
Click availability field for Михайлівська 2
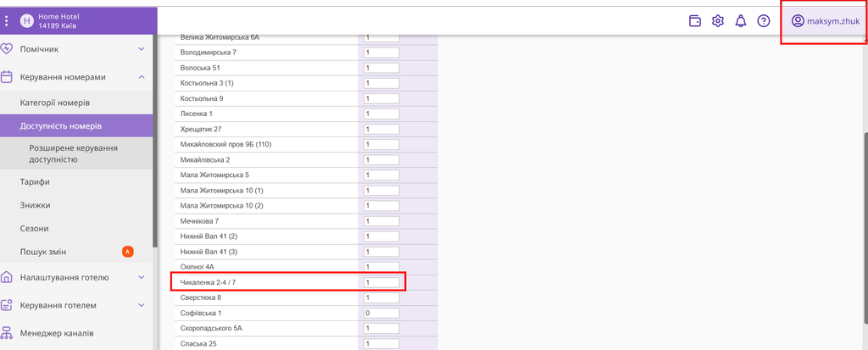coord(381,159)
